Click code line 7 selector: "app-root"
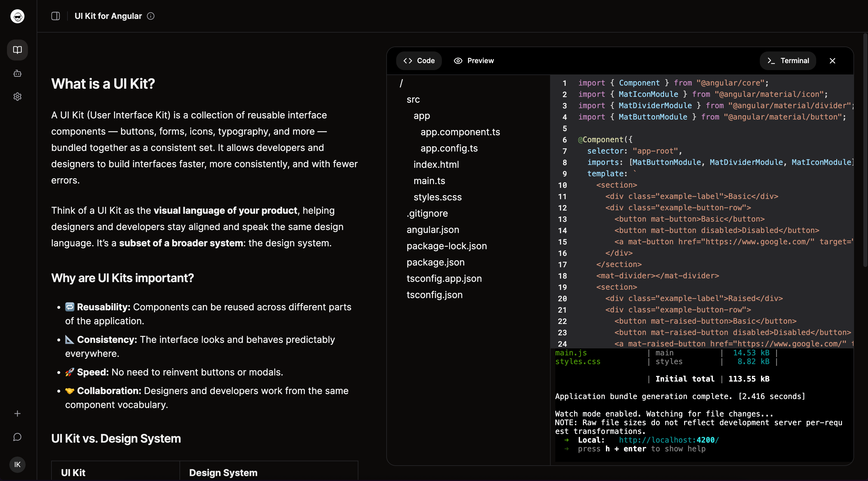This screenshot has height=481, width=868. point(634,151)
